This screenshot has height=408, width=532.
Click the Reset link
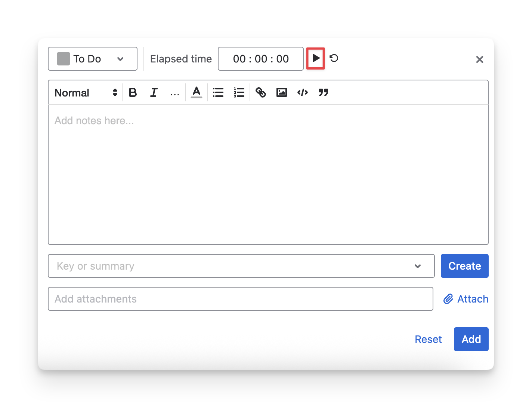428,339
